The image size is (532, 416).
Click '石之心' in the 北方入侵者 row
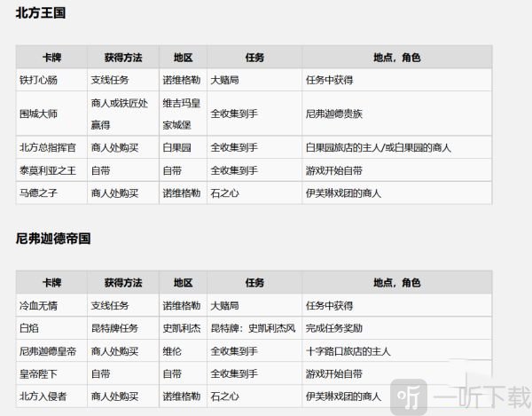click(x=224, y=396)
